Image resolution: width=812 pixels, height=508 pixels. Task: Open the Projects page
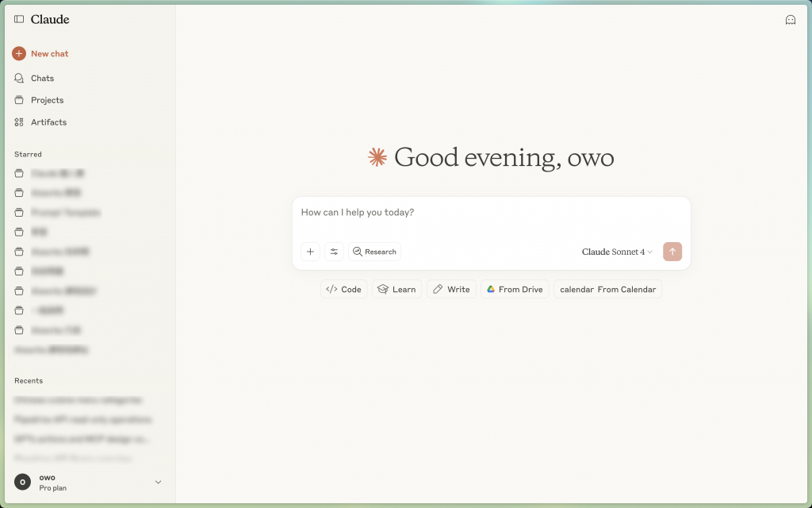coord(40,100)
